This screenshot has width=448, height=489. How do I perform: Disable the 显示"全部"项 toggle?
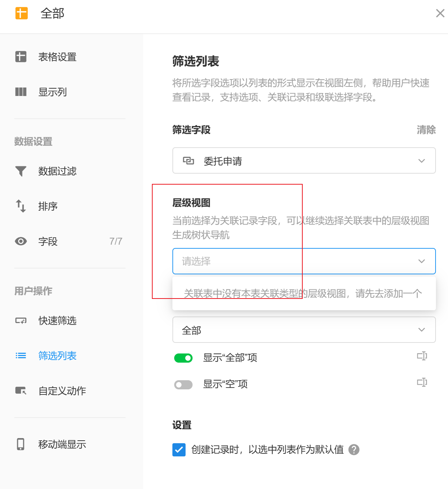[x=183, y=358]
